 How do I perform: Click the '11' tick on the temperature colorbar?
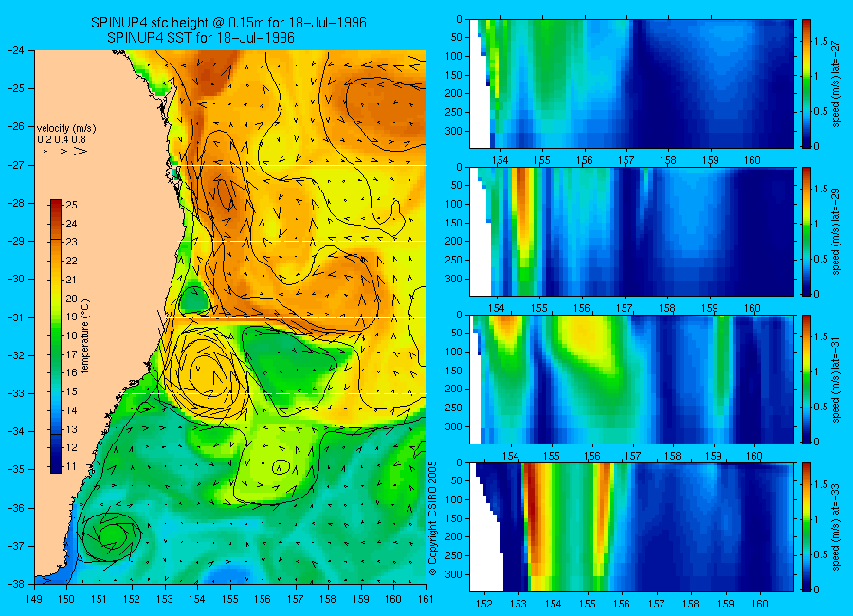(72, 466)
